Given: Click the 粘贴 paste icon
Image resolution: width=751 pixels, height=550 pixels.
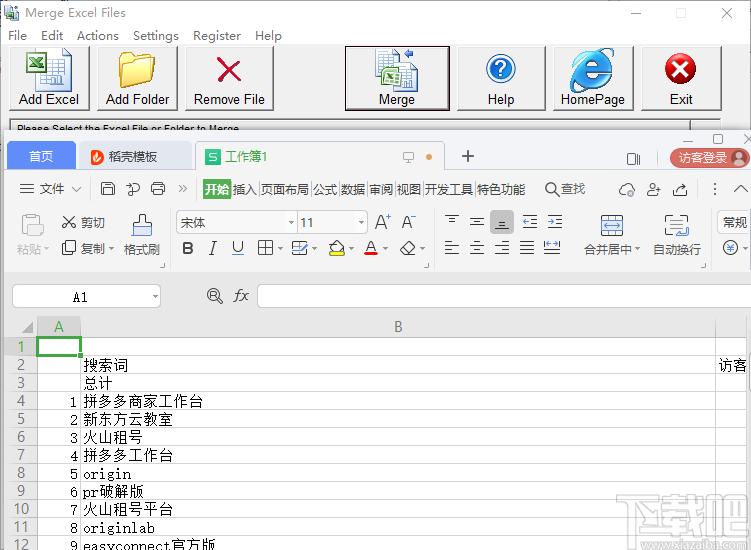Looking at the screenshot, I should [32, 225].
